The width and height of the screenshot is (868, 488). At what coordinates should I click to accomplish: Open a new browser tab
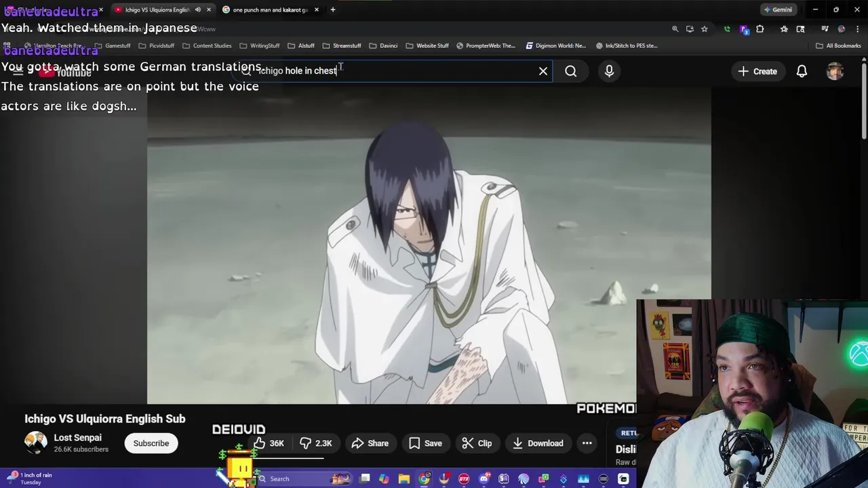click(332, 9)
